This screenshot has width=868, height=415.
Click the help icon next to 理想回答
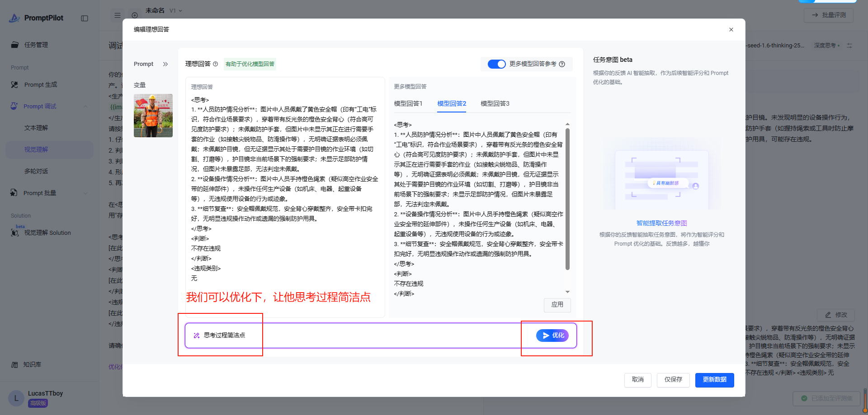[216, 64]
